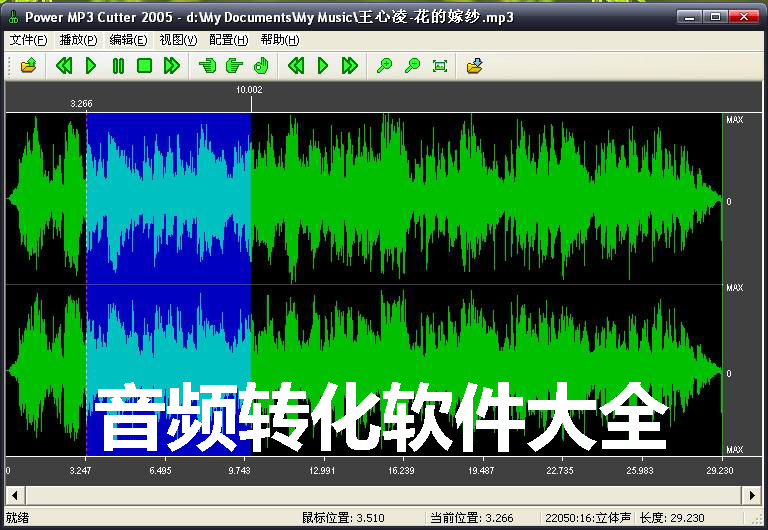Click the fit-to-window zoom icon
This screenshot has height=530, width=768.
(x=440, y=65)
